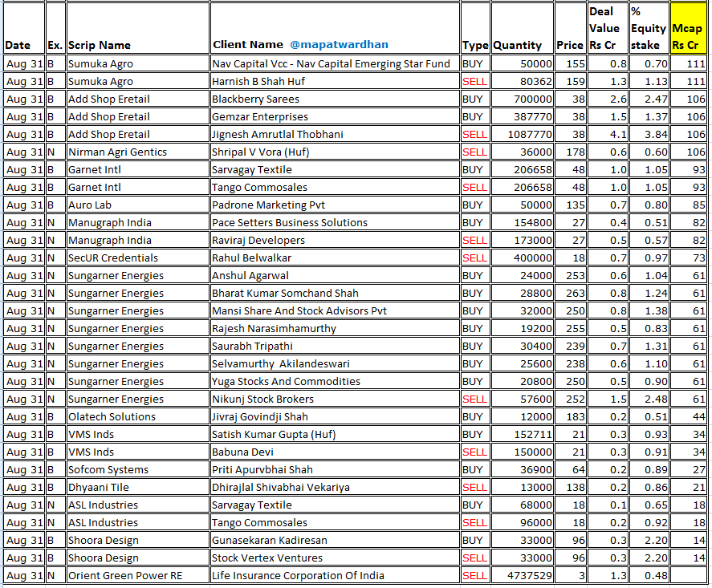This screenshot has height=588, width=712.
Task: Select Rahul Belwalkar client cell
Action: pyautogui.click(x=335, y=258)
